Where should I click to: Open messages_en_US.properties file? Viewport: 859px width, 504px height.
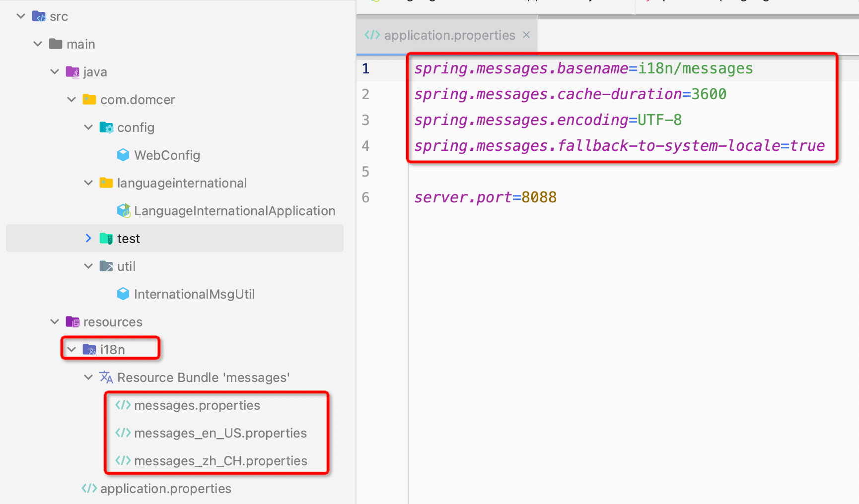(x=220, y=433)
